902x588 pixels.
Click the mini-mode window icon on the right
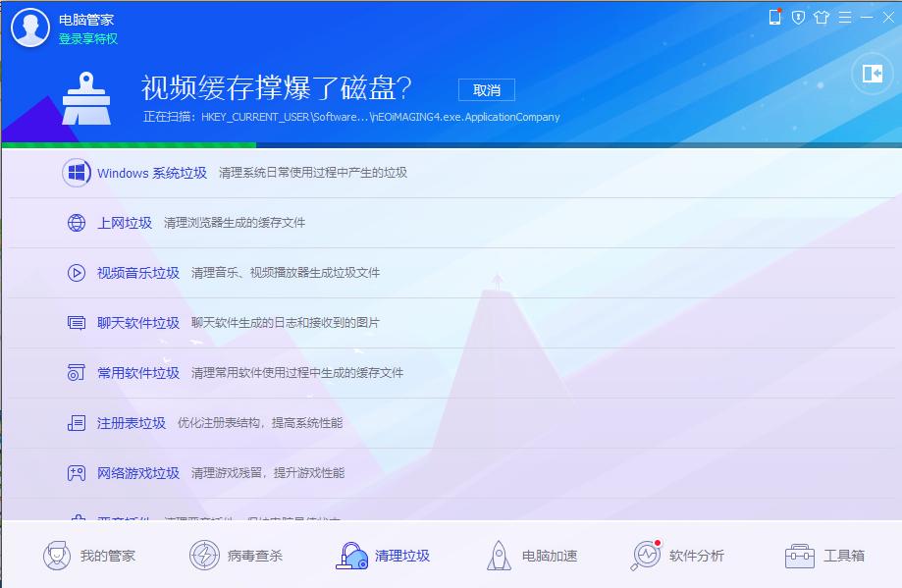coord(871,75)
